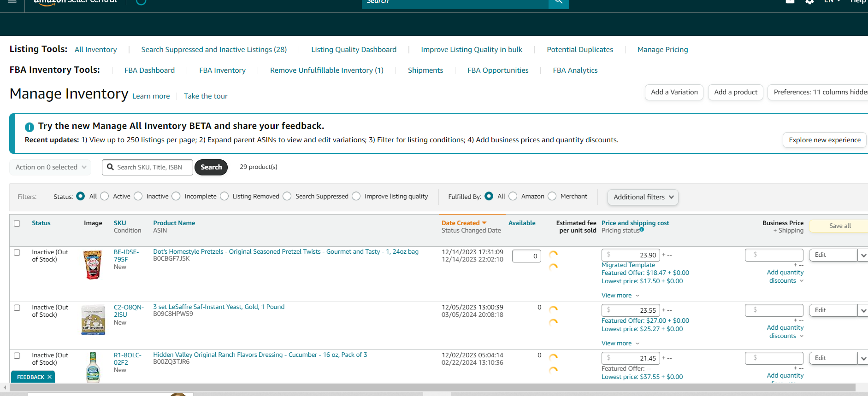Click the Featured Offer: $27.00 + $0.00 link
Image resolution: width=868 pixels, height=396 pixels.
tap(645, 320)
